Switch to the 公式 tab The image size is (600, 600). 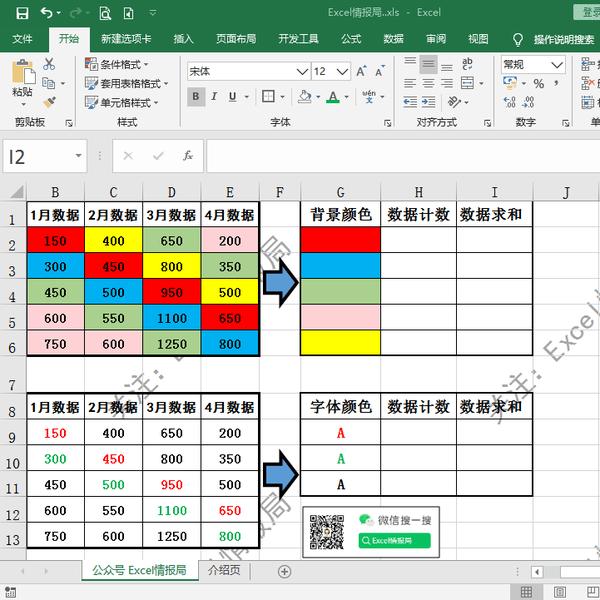(x=351, y=39)
